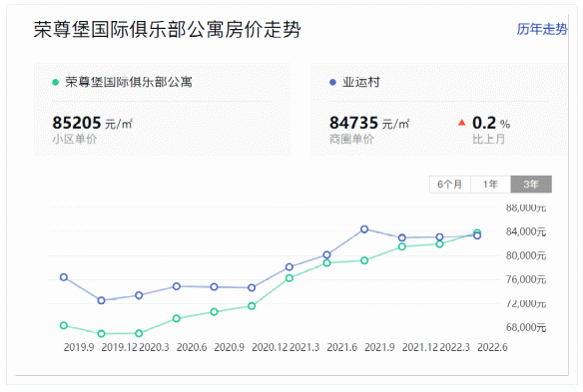
Task: Click blue data point at 2021.3
Action: (290, 266)
